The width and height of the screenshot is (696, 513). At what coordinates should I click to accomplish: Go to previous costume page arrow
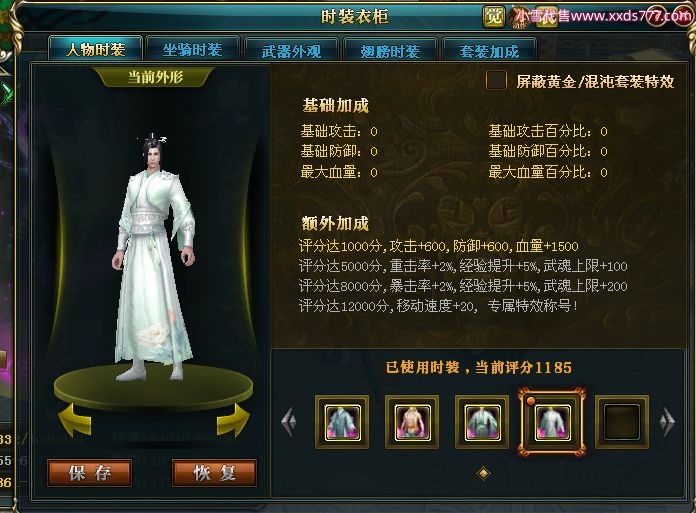pyautogui.click(x=289, y=421)
